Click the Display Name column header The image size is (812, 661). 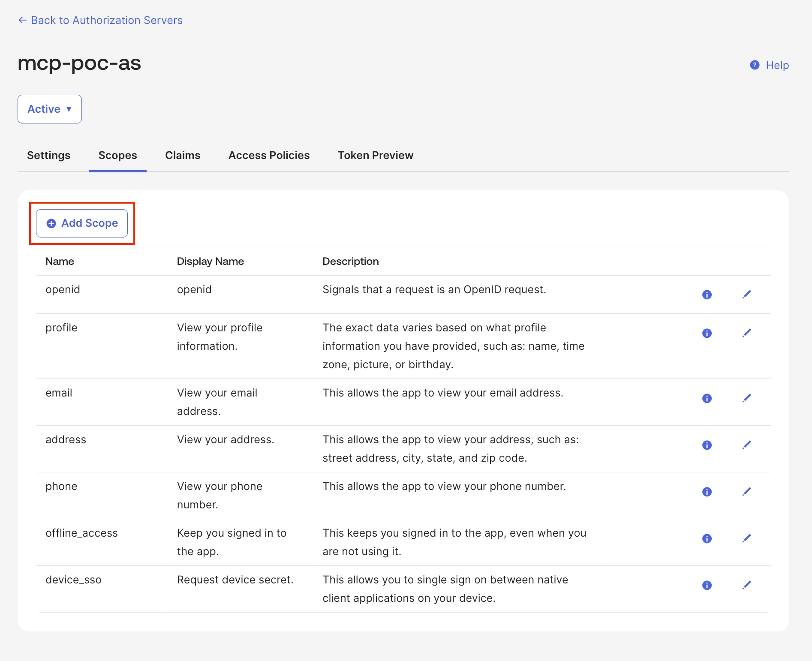tap(210, 261)
